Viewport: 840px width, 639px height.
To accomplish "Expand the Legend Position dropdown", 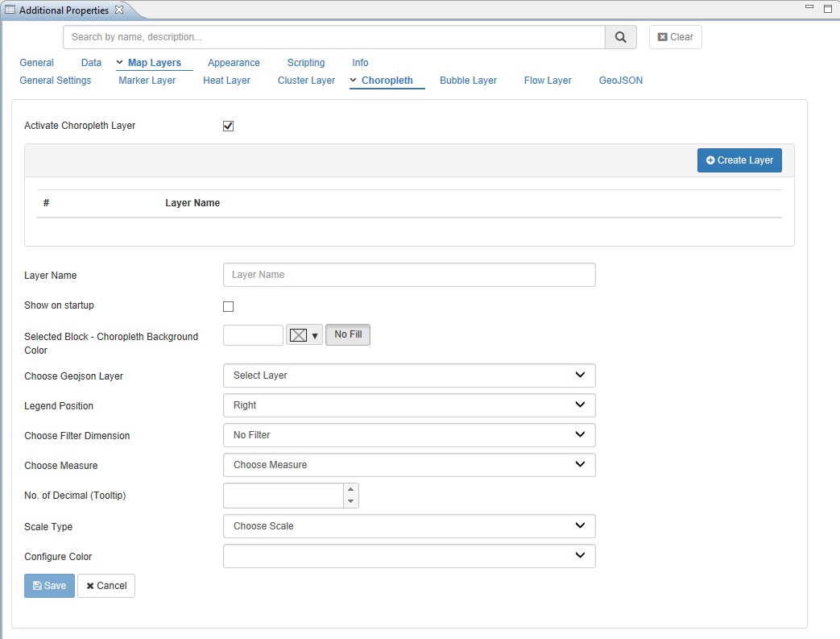I will pyautogui.click(x=409, y=405).
